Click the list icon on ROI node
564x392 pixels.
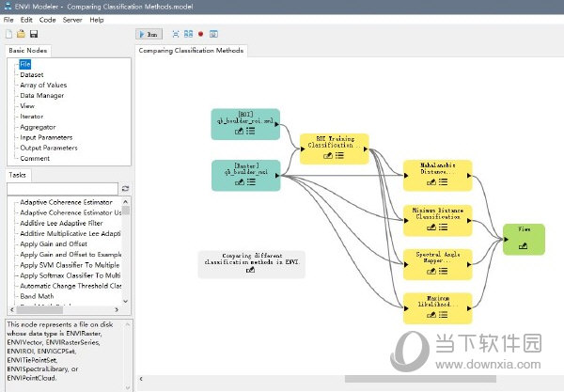[251, 131]
